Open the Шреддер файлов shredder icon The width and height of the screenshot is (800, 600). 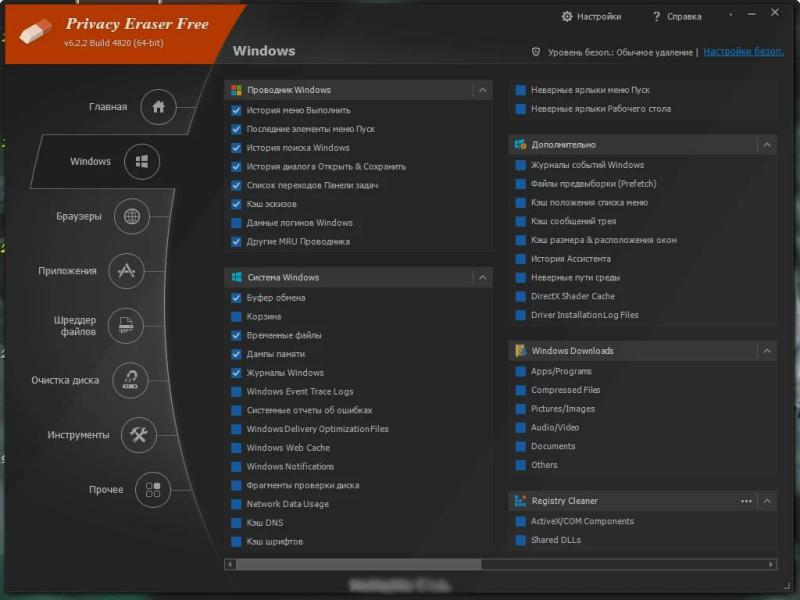coord(126,326)
